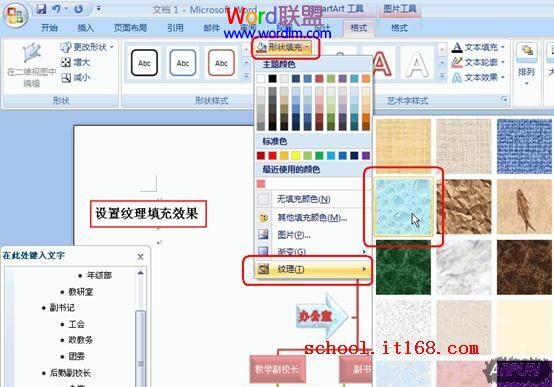The width and height of the screenshot is (554, 387).
Task: Choose the purple standard color swatch
Action: tap(366, 156)
